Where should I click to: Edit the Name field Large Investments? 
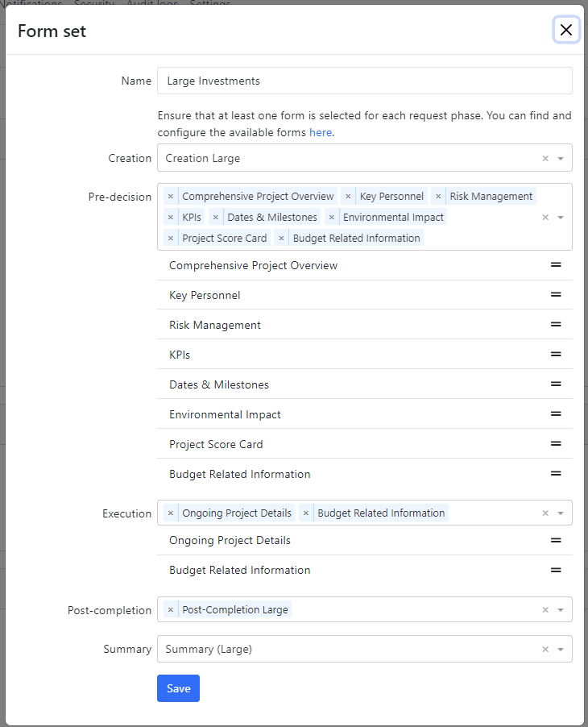365,81
